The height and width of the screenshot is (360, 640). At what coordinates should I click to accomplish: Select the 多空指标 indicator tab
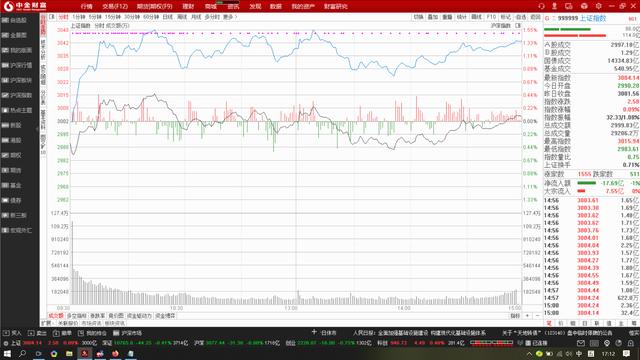click(77, 316)
